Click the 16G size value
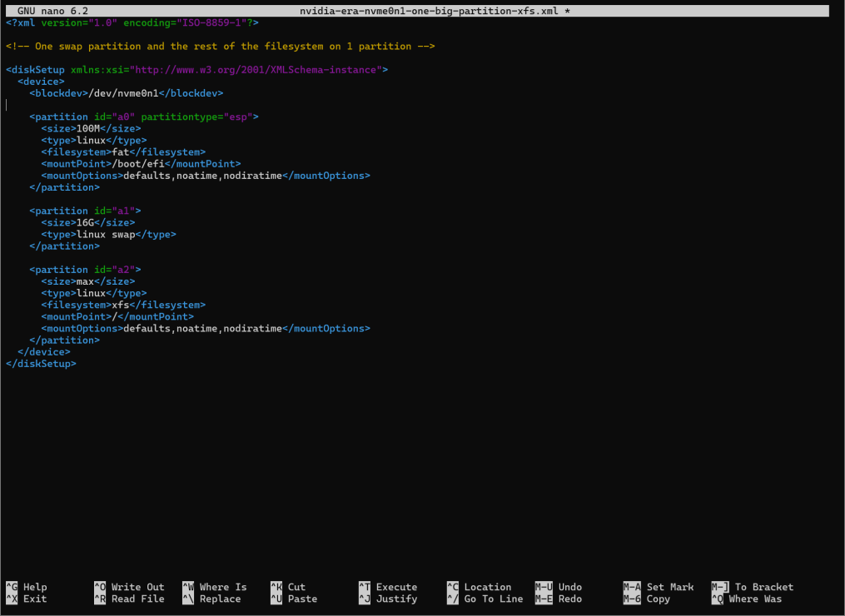845x616 pixels. pos(85,222)
